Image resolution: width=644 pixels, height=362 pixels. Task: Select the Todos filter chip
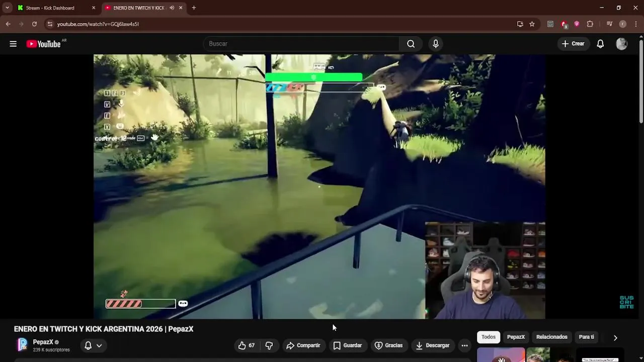[x=489, y=337]
